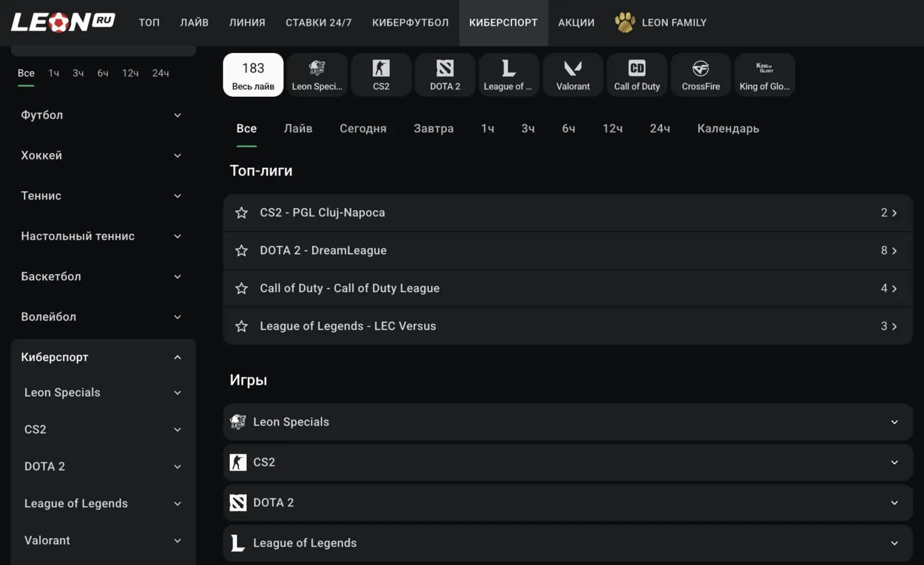Pick the DOTA 2 game icon tile
The height and width of the screenshot is (565, 924).
click(445, 75)
